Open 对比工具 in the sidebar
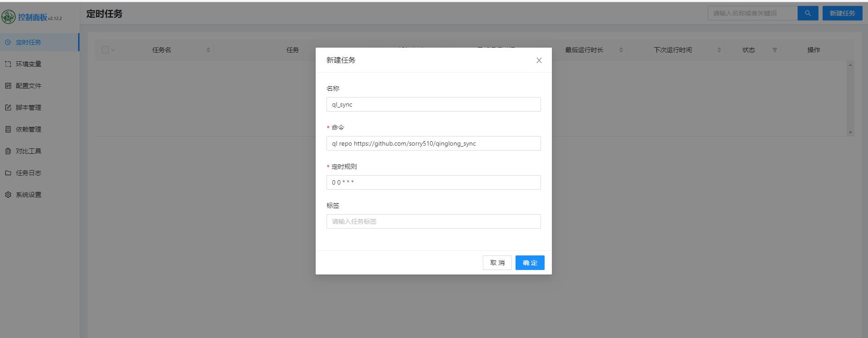 point(40,151)
